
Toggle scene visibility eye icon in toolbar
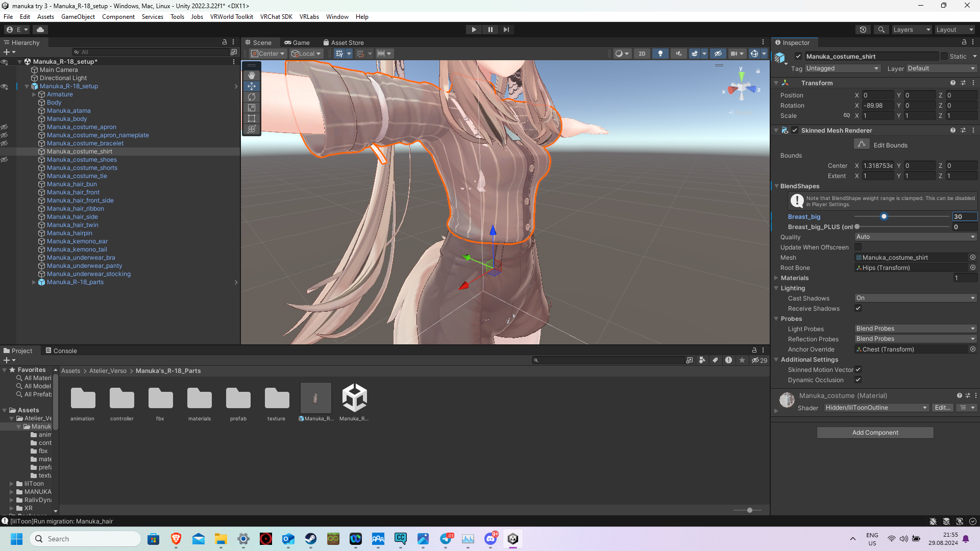(x=718, y=54)
